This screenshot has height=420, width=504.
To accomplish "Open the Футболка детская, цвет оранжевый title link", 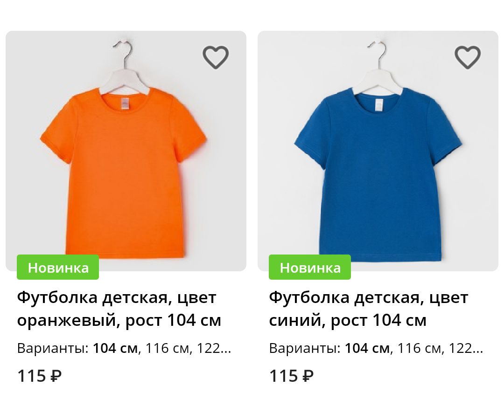I will pyautogui.click(x=119, y=309).
